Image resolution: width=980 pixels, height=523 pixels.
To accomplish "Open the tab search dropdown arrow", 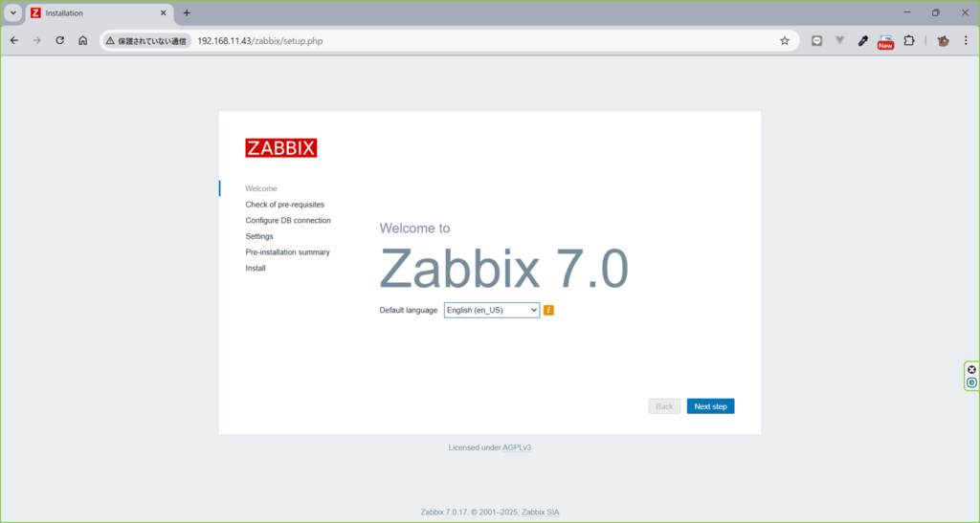I will (x=13, y=12).
